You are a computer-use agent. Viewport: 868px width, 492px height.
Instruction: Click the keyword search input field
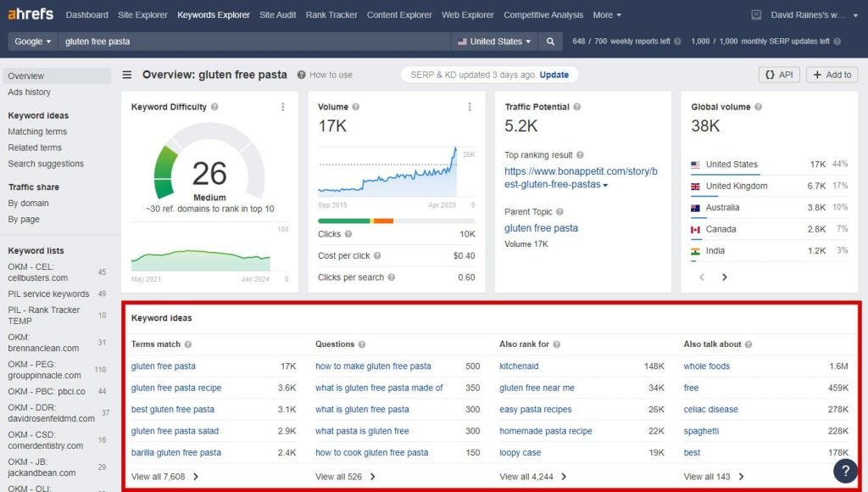pos(254,42)
